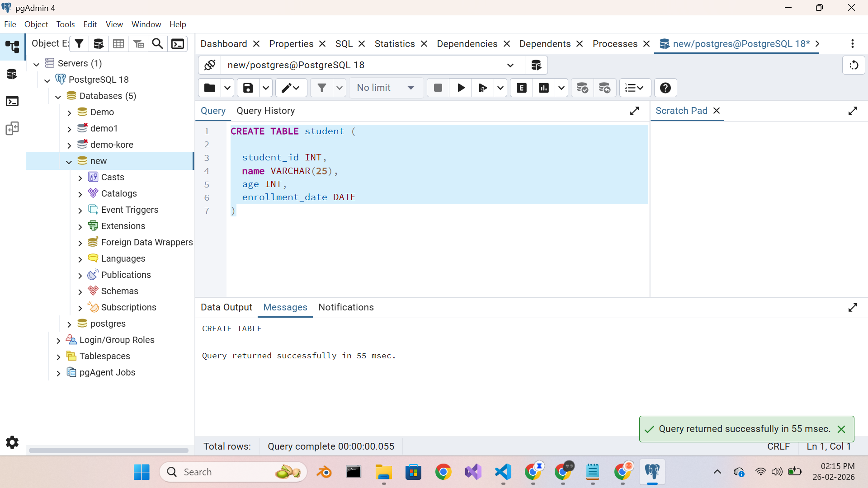Click the connection status icon beside connection field
Image resolution: width=868 pixels, height=488 pixels.
(209, 65)
